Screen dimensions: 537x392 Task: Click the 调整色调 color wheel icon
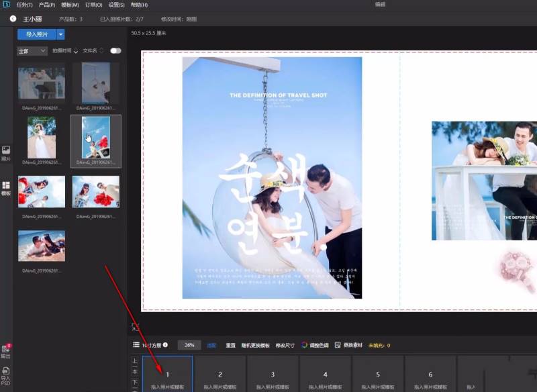(x=304, y=345)
